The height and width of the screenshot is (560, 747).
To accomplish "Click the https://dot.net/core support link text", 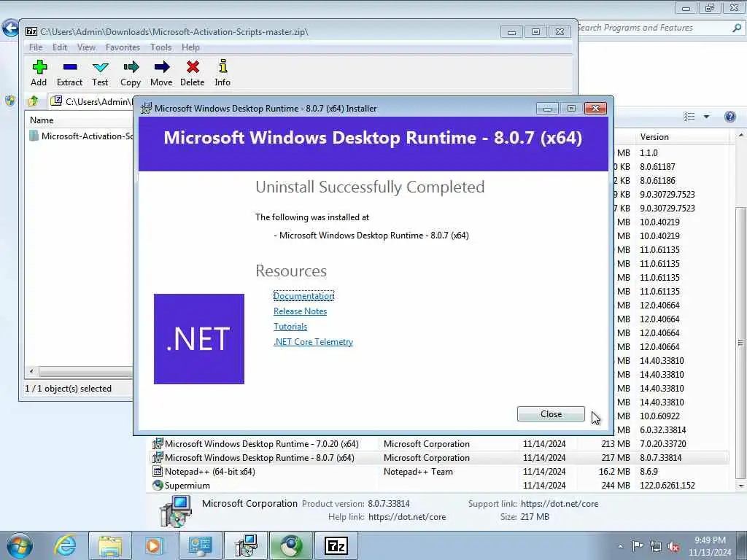I will coord(560,503).
